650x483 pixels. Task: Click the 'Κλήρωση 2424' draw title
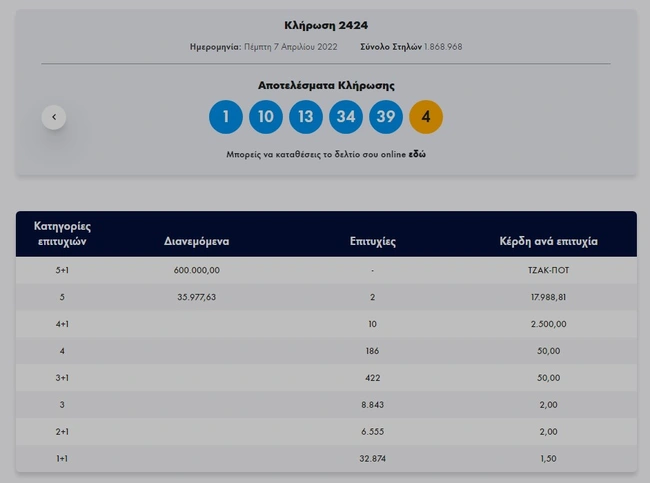pos(325,24)
